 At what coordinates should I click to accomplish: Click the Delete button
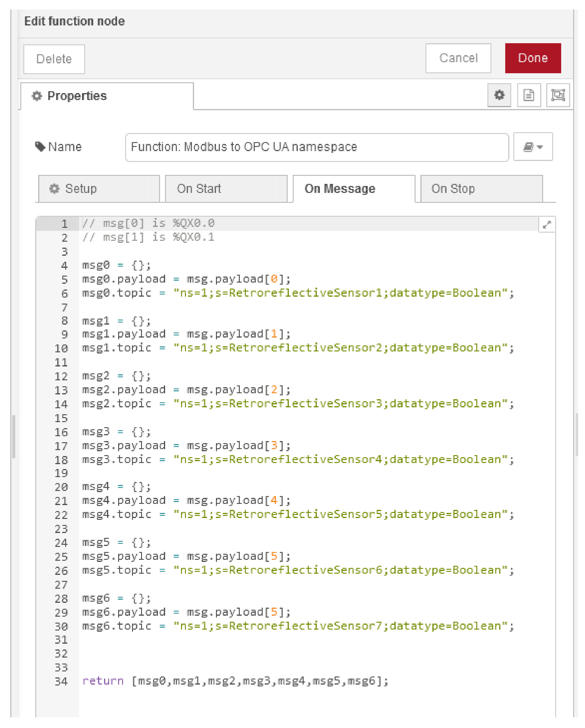point(54,59)
